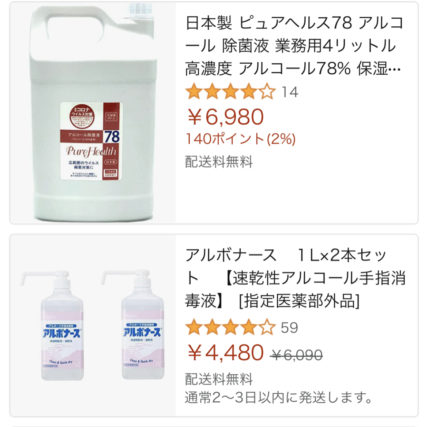Click the first star of the 14-review rating
The width and height of the screenshot is (428, 427).
pyautogui.click(x=194, y=92)
